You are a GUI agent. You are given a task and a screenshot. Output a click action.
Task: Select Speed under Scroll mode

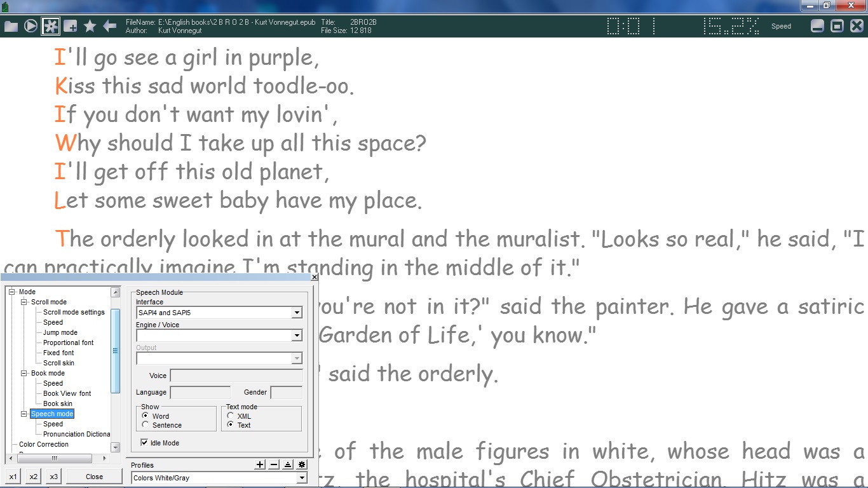coord(53,322)
